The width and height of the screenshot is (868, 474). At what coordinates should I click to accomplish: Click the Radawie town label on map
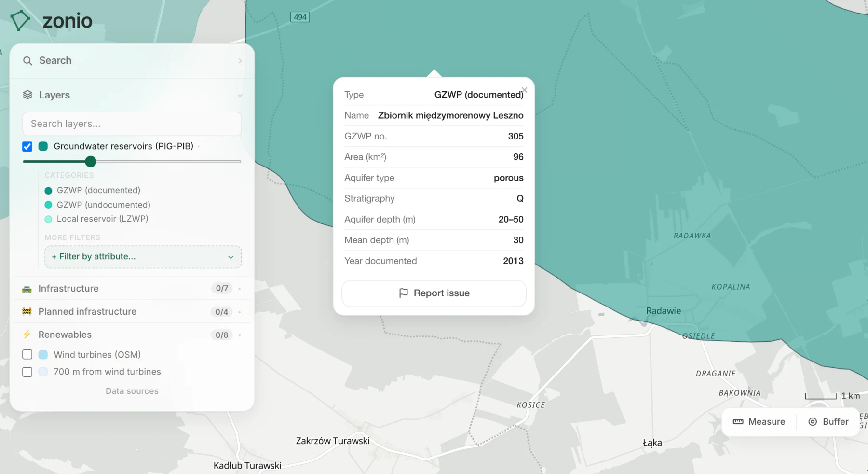tap(664, 311)
